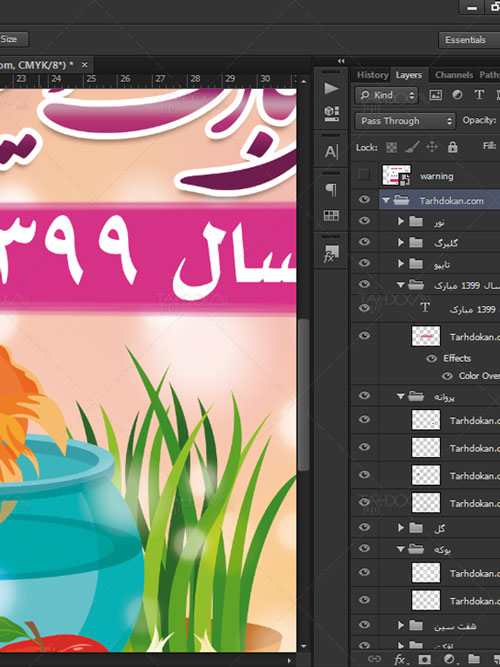Open the Essentials workspace dropdown
500x667 pixels.
click(x=469, y=40)
